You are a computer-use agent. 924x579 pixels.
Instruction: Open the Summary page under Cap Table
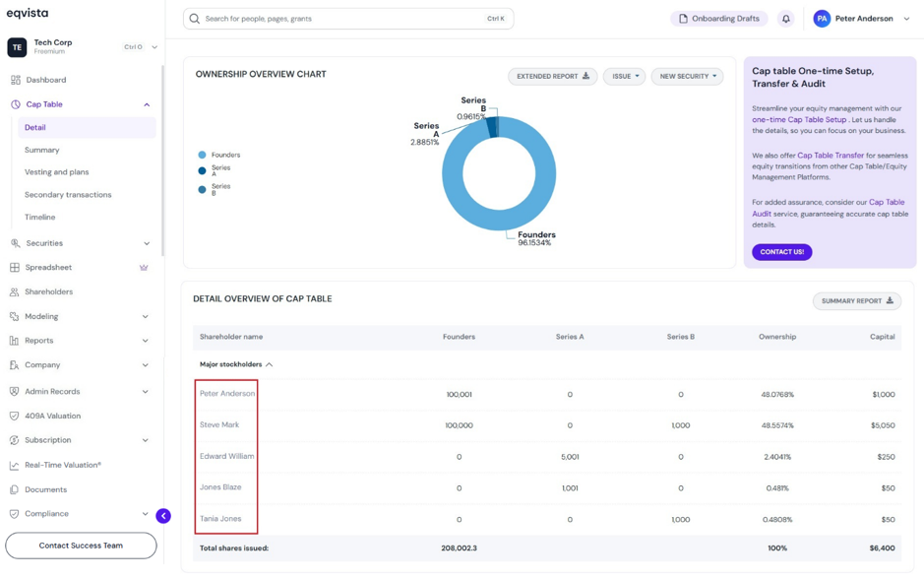[42, 150]
